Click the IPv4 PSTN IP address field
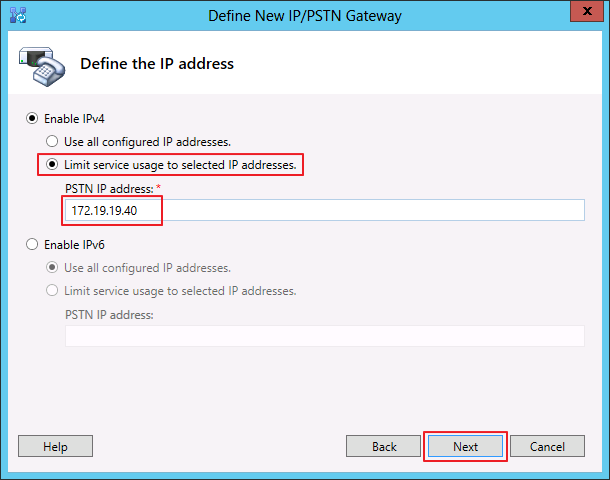 pos(324,210)
